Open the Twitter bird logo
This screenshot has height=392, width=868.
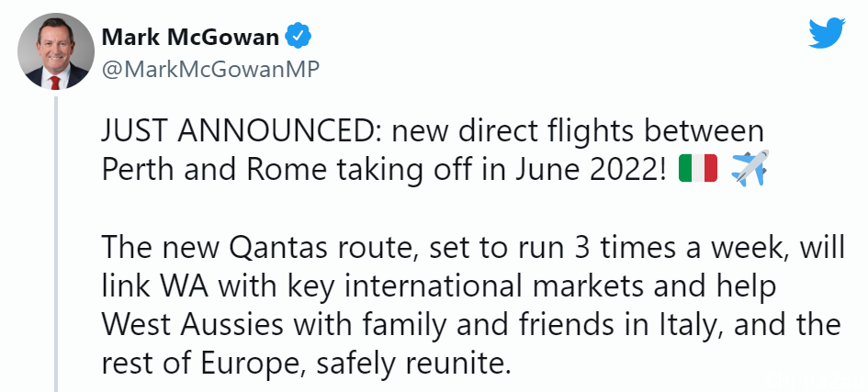tap(827, 33)
